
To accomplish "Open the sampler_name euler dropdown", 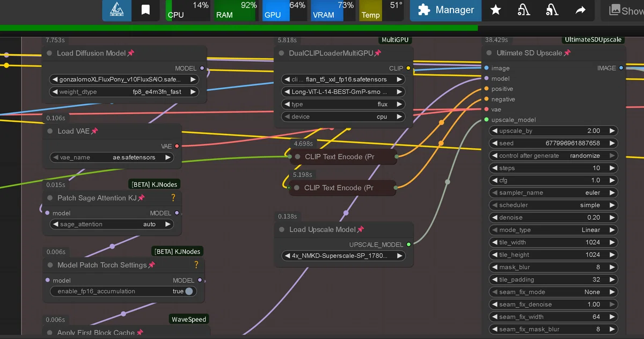I will tap(553, 192).
